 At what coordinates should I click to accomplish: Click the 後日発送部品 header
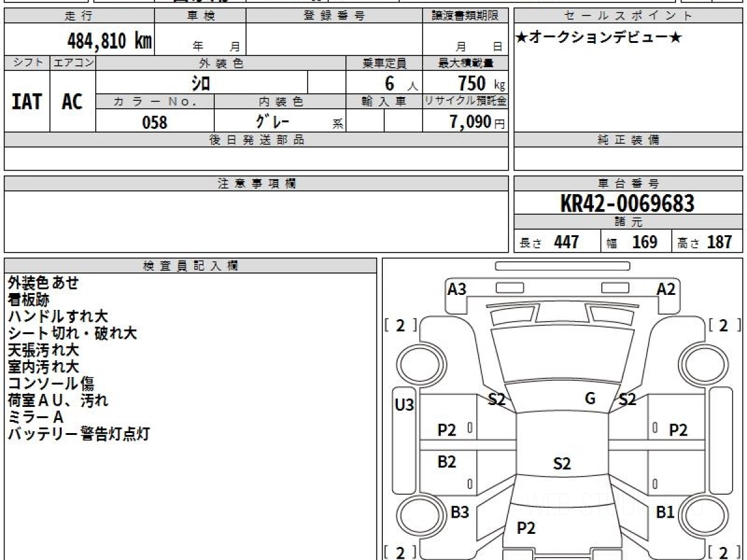[256, 140]
